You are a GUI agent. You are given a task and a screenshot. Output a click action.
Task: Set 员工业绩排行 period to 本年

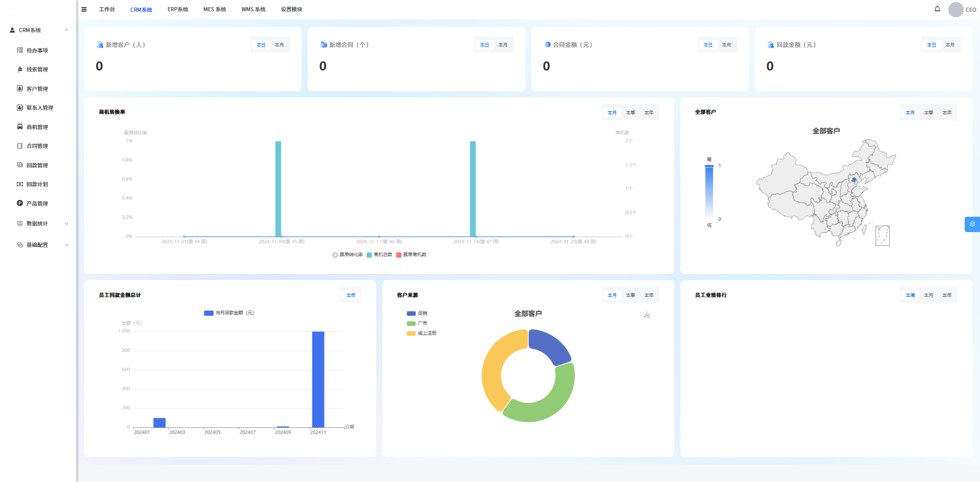point(947,295)
